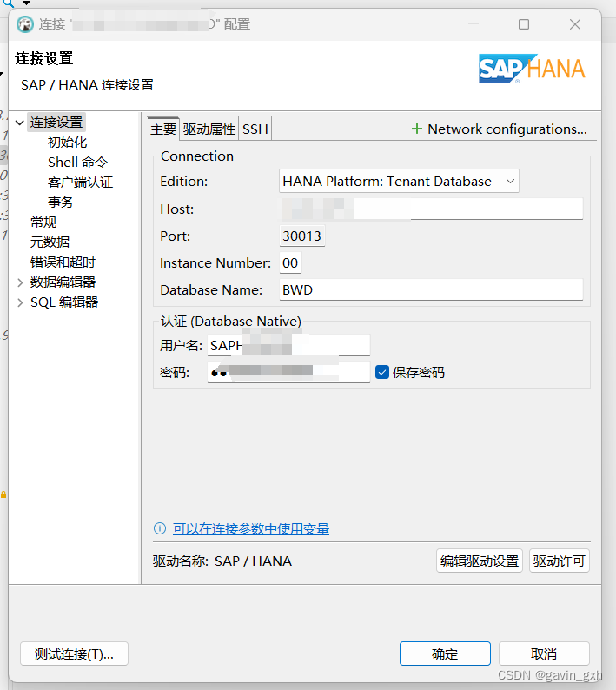Switch to the 驱动属性 tab

(209, 129)
